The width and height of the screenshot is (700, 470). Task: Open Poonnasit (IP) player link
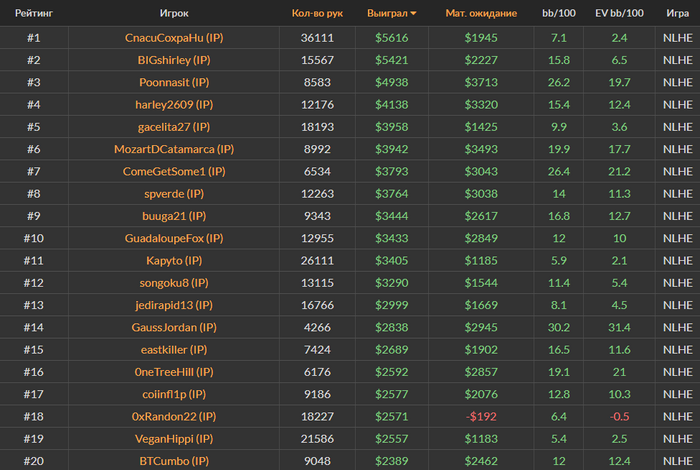pyautogui.click(x=174, y=83)
